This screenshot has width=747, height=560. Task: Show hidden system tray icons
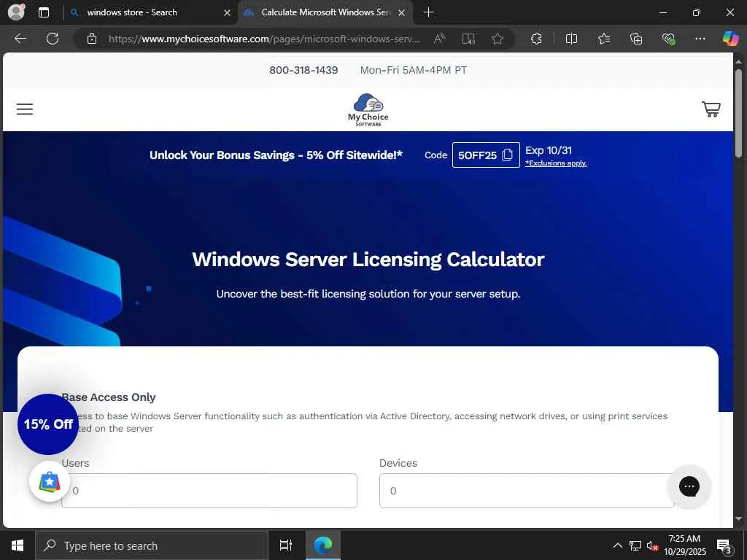coord(617,545)
